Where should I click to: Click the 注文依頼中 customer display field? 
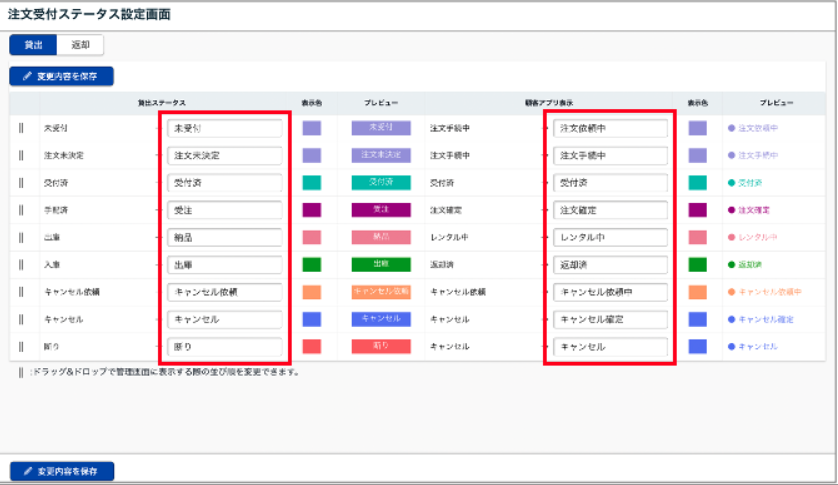click(610, 129)
